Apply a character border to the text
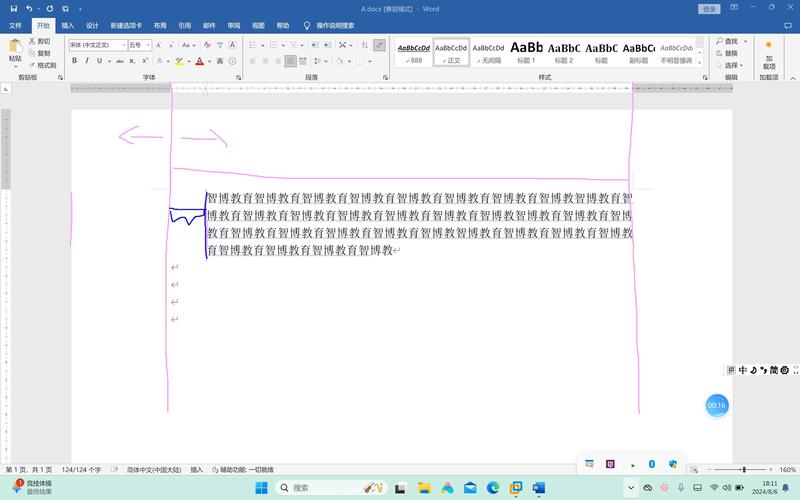This screenshot has height=500, width=800. [232, 45]
